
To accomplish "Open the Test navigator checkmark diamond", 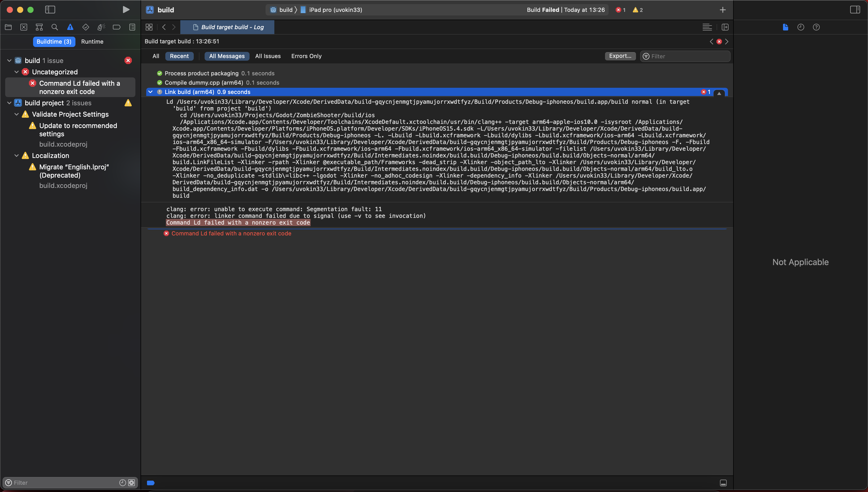I will pyautogui.click(x=86, y=27).
